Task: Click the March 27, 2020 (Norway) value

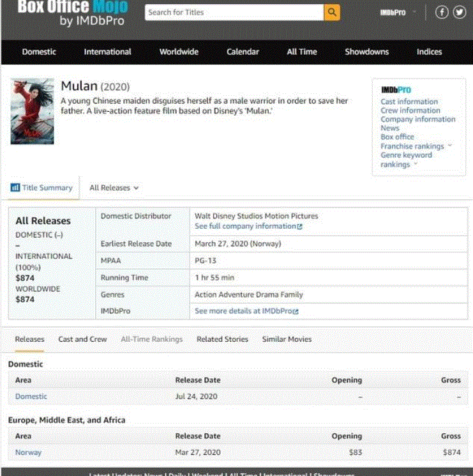Action: point(237,244)
